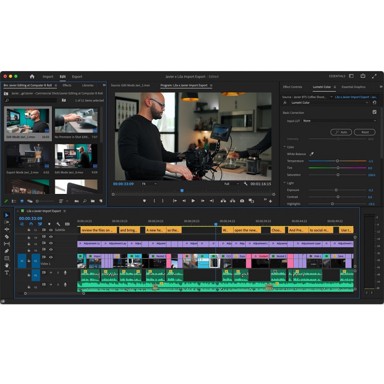Select the Hand tool

click(x=6, y=265)
